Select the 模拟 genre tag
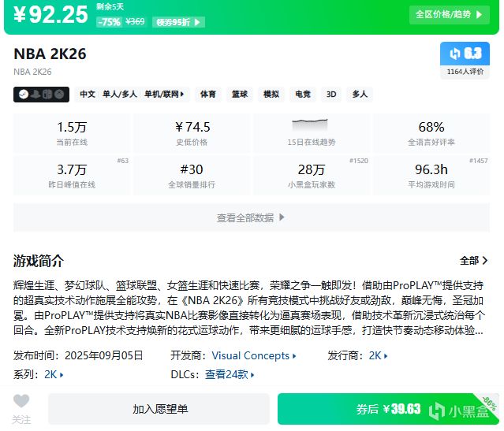Viewport: 504px width, 431px height. click(x=271, y=95)
